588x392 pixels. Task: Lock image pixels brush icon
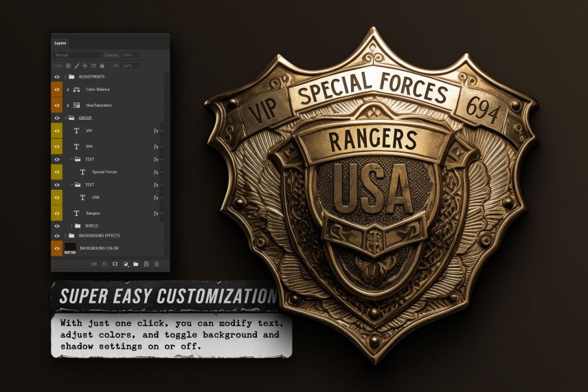[77, 66]
